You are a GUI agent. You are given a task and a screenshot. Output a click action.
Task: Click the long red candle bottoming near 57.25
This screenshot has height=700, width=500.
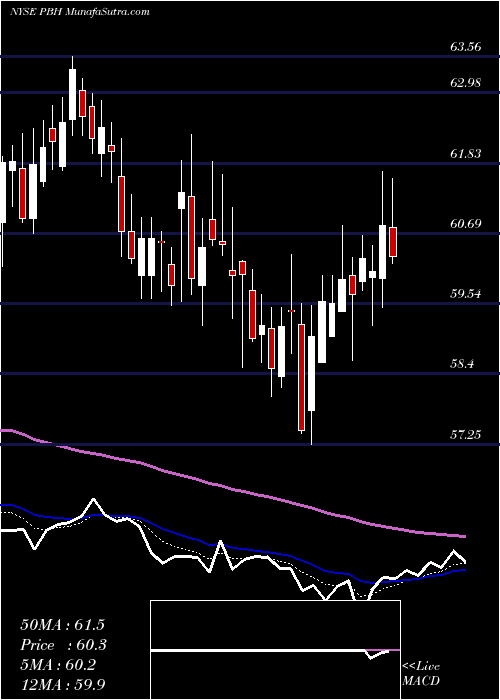click(301, 377)
